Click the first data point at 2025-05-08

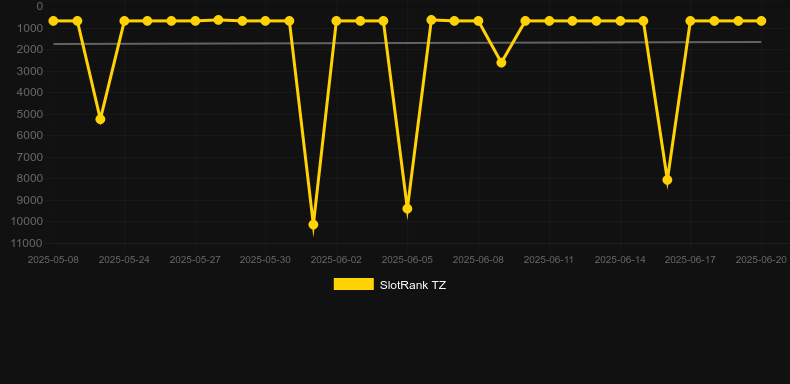click(x=53, y=21)
